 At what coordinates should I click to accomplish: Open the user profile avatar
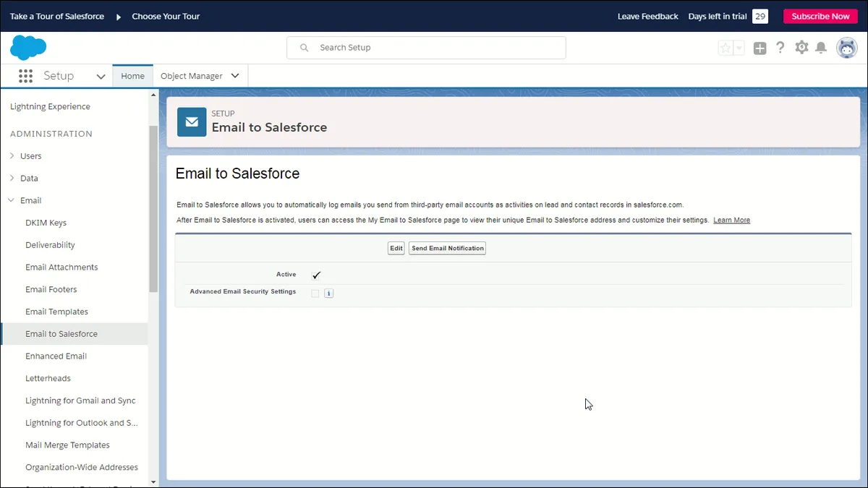[847, 48]
